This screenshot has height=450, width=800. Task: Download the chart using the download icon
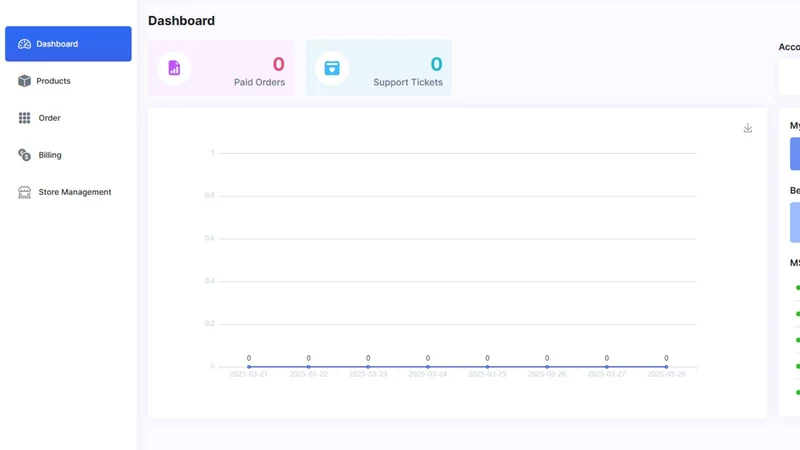(747, 128)
